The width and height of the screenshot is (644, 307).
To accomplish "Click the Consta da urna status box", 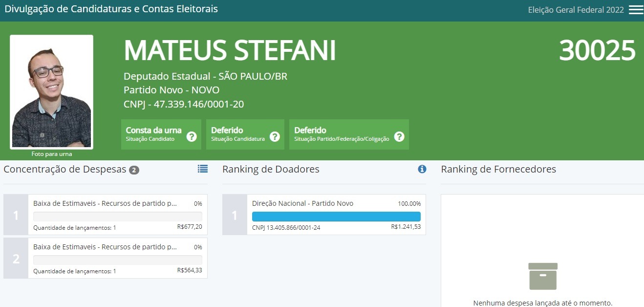I will click(153, 134).
